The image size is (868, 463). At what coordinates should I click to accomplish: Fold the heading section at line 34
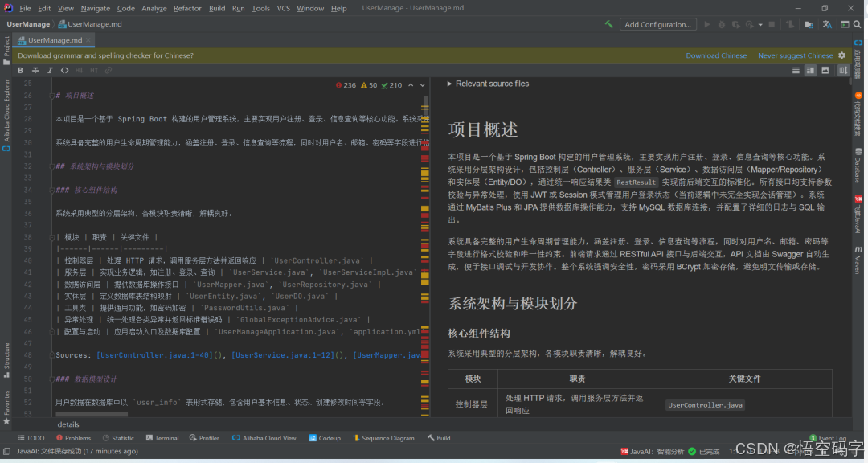click(51, 190)
